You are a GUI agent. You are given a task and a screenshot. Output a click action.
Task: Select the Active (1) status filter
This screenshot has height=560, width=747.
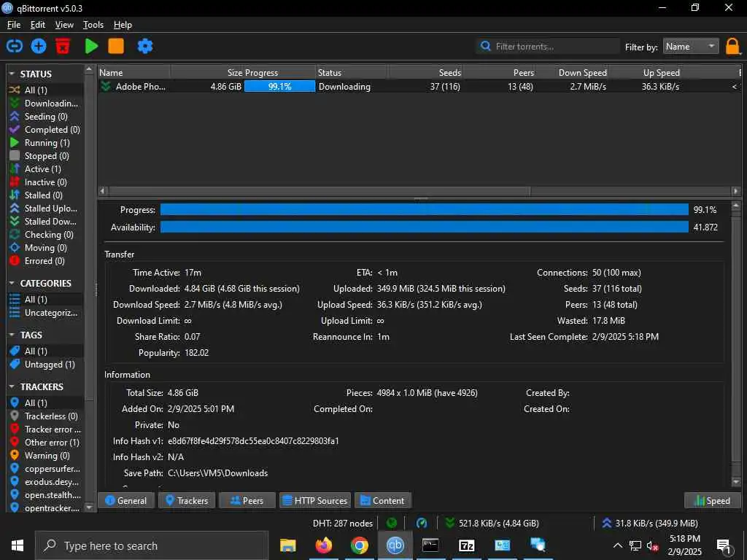click(45, 169)
